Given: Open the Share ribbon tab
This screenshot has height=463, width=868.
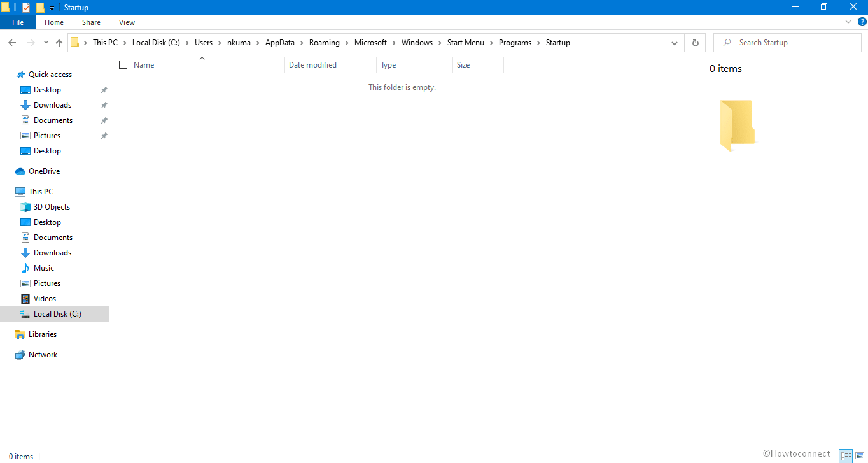Looking at the screenshot, I should coord(91,22).
